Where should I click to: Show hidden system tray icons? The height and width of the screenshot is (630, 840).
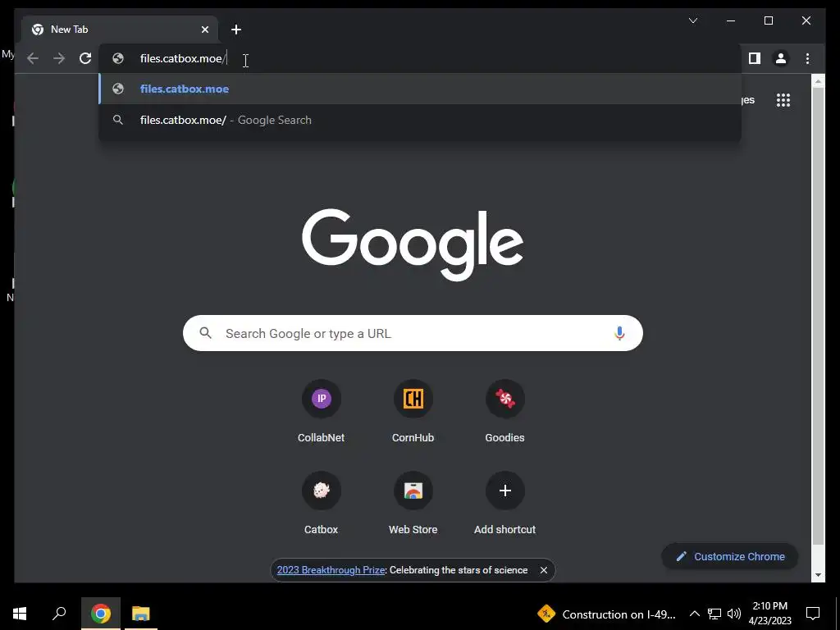(694, 614)
